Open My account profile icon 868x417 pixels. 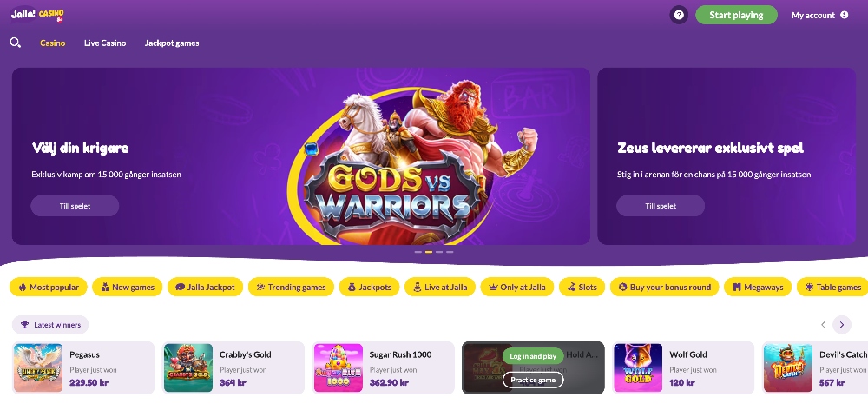[x=845, y=15]
